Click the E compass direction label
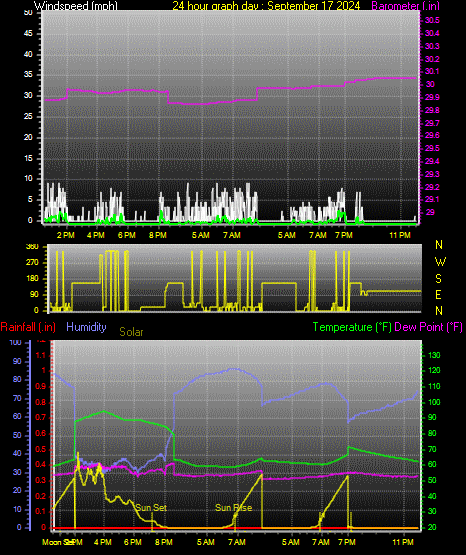This screenshot has width=466, height=555. [x=438, y=294]
